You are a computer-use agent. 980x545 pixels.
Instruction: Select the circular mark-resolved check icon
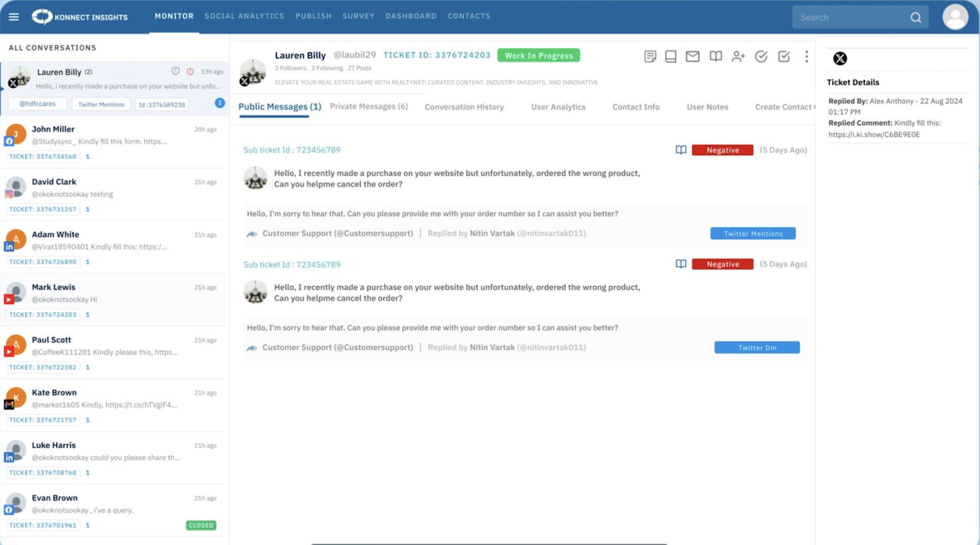click(761, 56)
